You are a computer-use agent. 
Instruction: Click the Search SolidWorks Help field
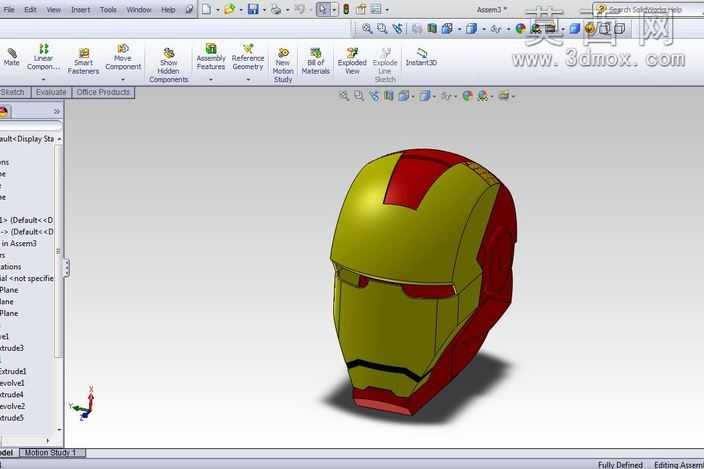[647, 9]
